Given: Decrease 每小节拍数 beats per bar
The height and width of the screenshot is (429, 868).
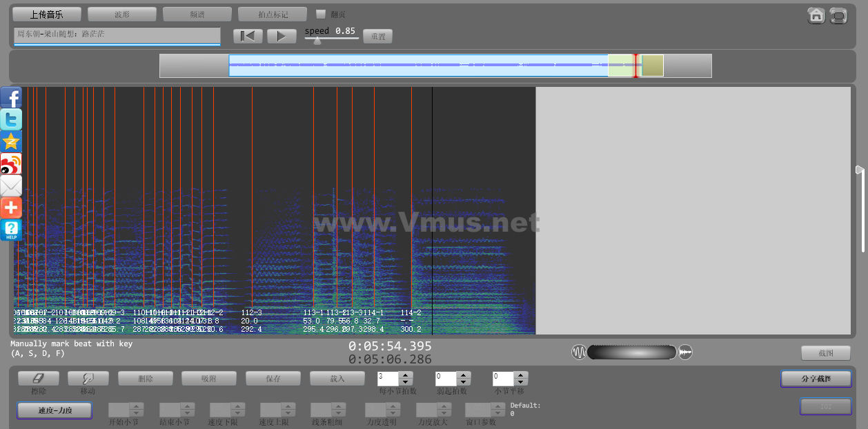Looking at the screenshot, I should pyautogui.click(x=406, y=382).
